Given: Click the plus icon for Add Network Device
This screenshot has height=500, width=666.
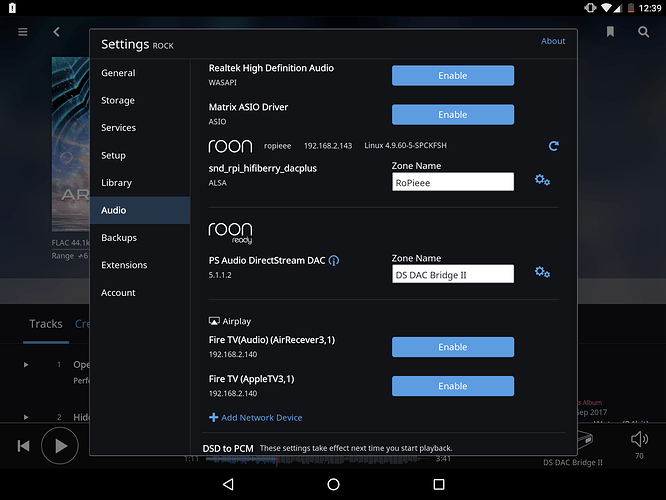Looking at the screenshot, I should pos(214,418).
